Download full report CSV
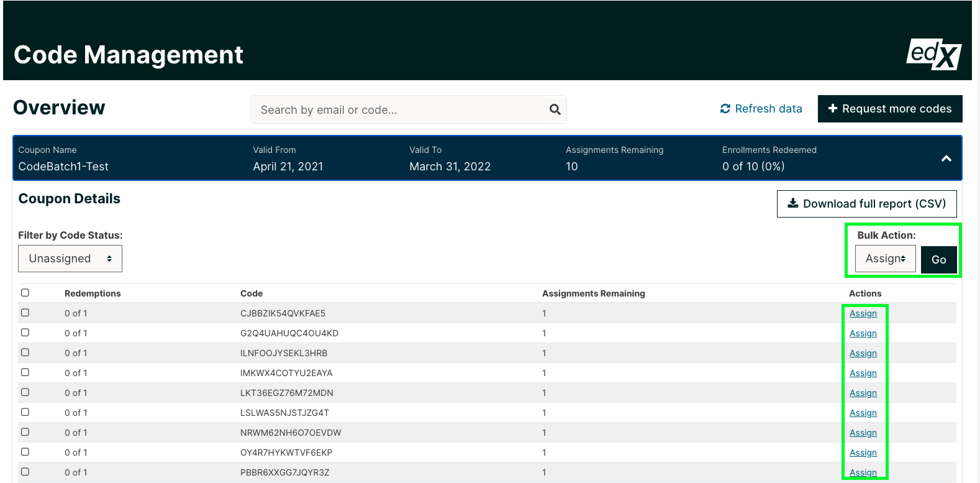 (866, 204)
